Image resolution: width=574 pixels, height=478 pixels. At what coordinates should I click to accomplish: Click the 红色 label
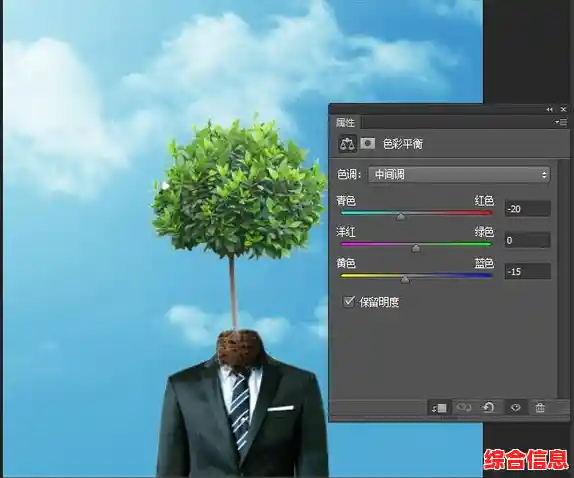(x=484, y=201)
